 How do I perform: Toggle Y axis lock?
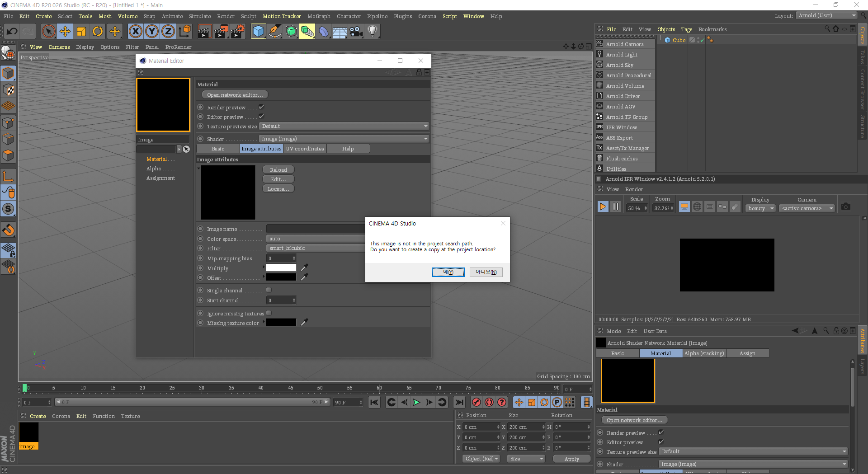[x=152, y=31]
